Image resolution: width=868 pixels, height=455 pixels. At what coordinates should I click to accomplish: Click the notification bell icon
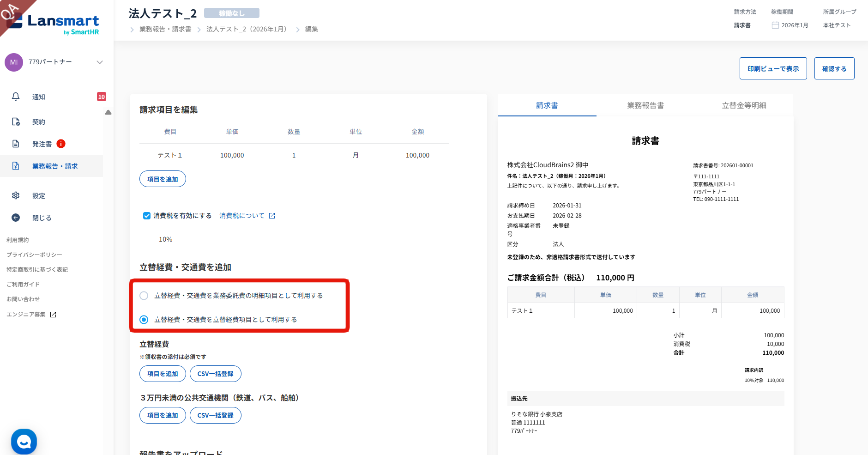pyautogui.click(x=16, y=97)
